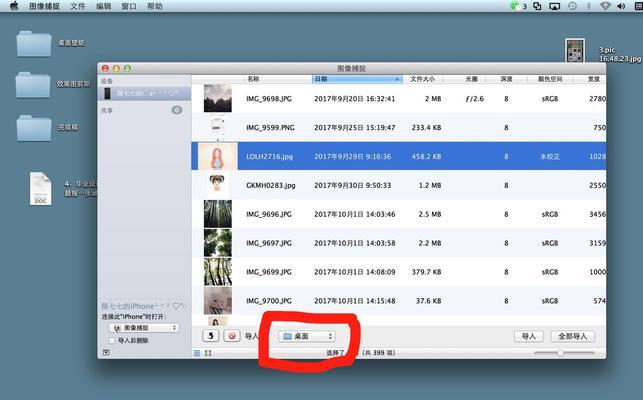Click date 2017年9月20日 16:32:41
The image size is (643, 400).
[x=355, y=99]
